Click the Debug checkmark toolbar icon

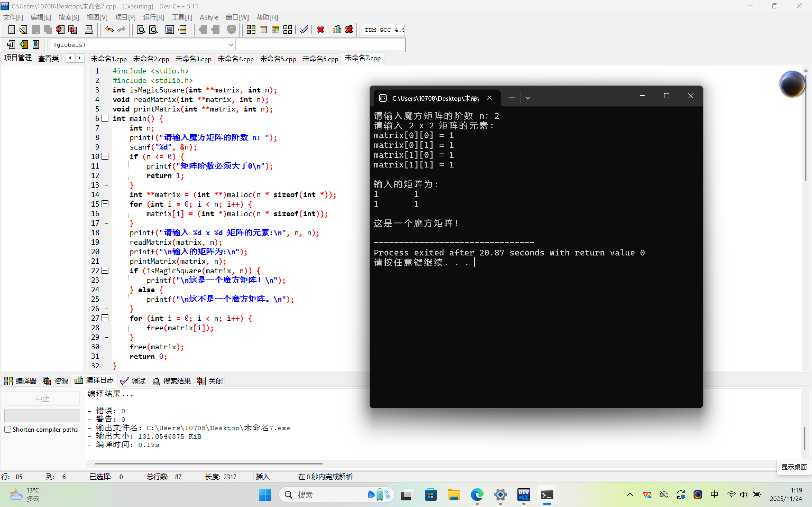click(x=304, y=30)
